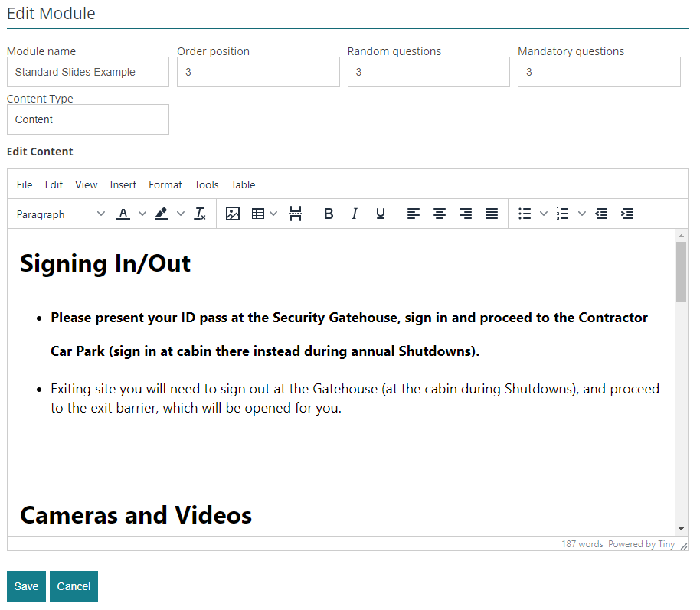
Task: Click the Increase indent icon
Action: point(627,214)
